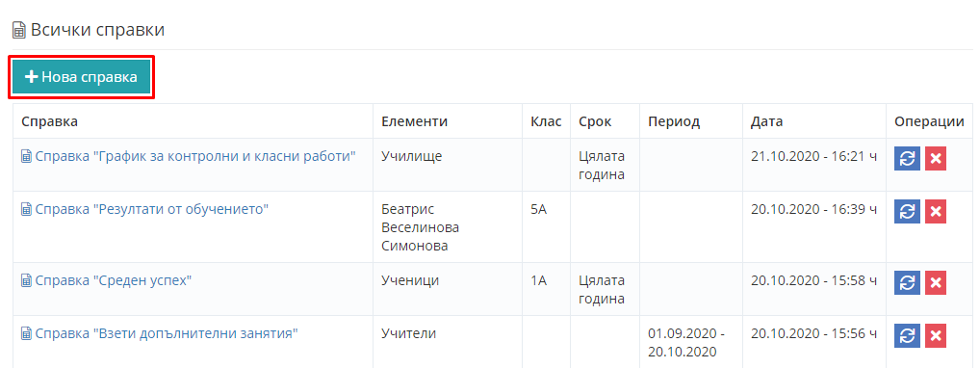Screen dimensions: 980x368
Task: Delete the "График за контролни" report
Action: [x=936, y=159]
